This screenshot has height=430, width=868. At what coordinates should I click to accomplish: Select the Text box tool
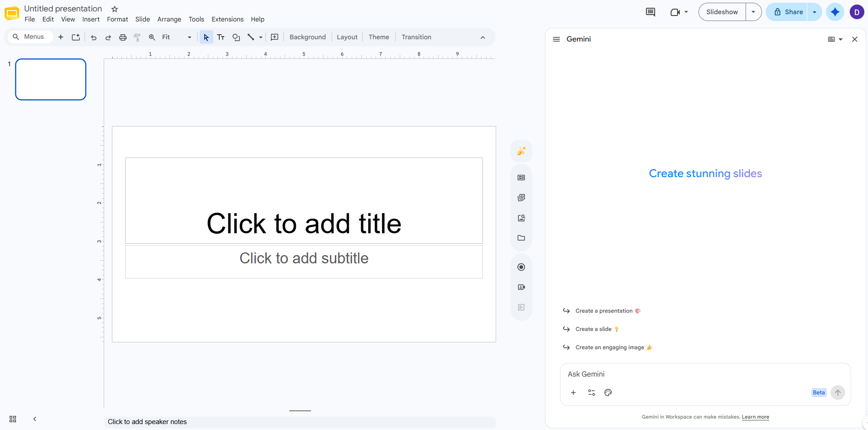click(x=221, y=37)
